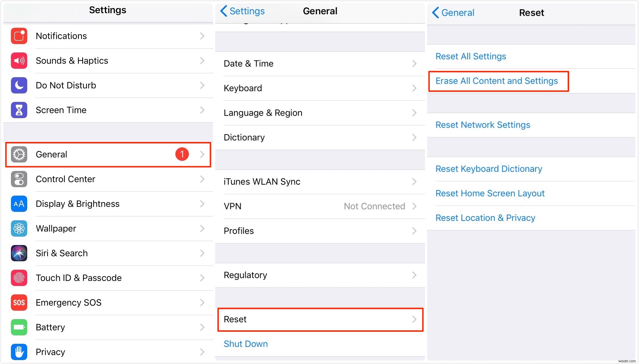Open Reset Network Settings
Image resolution: width=639 pixels, height=364 pixels.
(x=483, y=125)
